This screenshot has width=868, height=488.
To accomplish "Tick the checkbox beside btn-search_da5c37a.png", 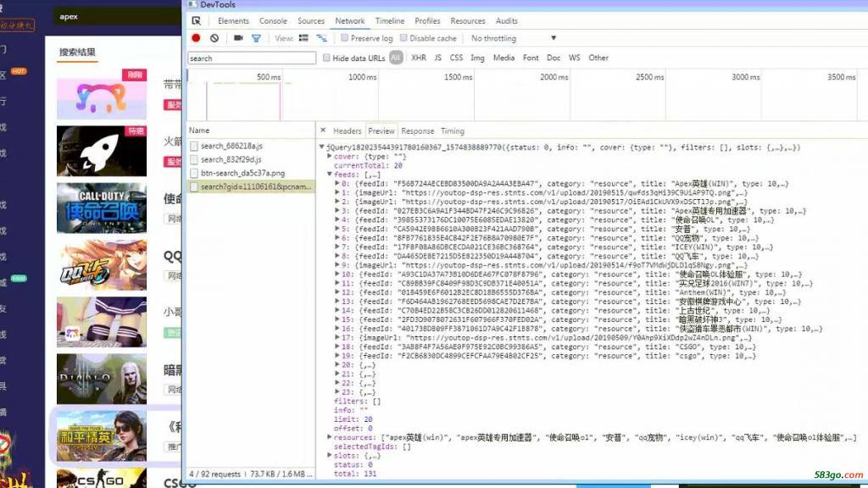I will click(x=194, y=173).
